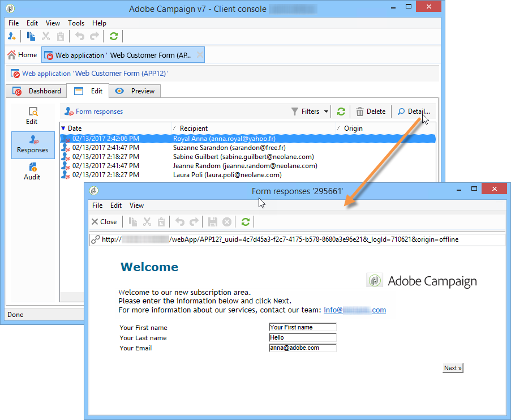This screenshot has width=511, height=420.
Task: Click the Paste icon in main window toolbar
Action: tap(61, 36)
